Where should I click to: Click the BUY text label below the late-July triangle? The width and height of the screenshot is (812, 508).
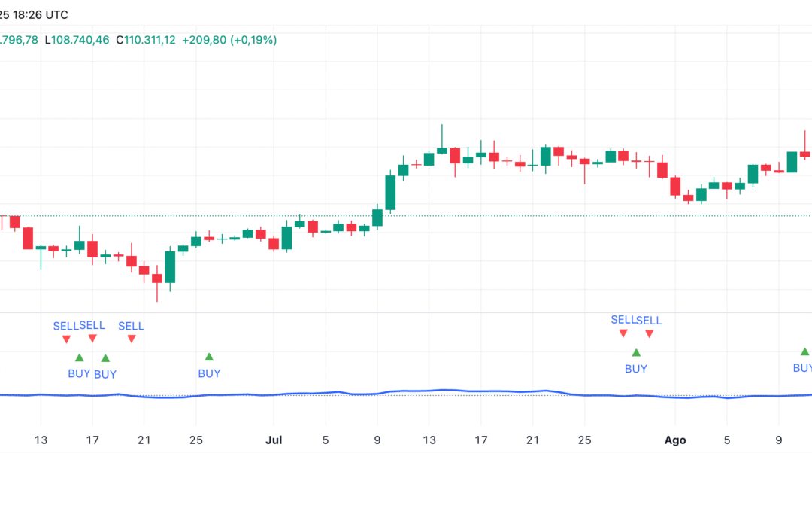coord(636,369)
